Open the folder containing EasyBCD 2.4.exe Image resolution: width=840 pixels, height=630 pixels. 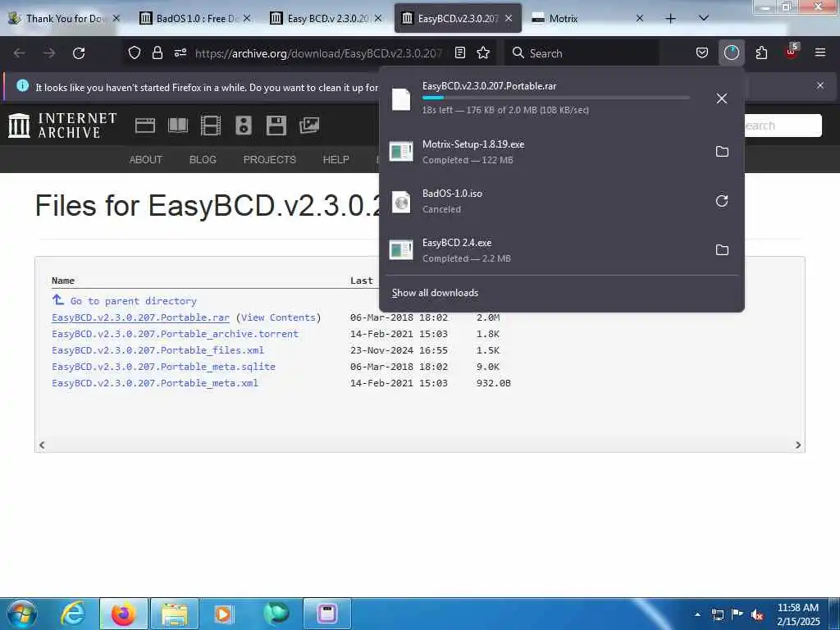[722, 250]
